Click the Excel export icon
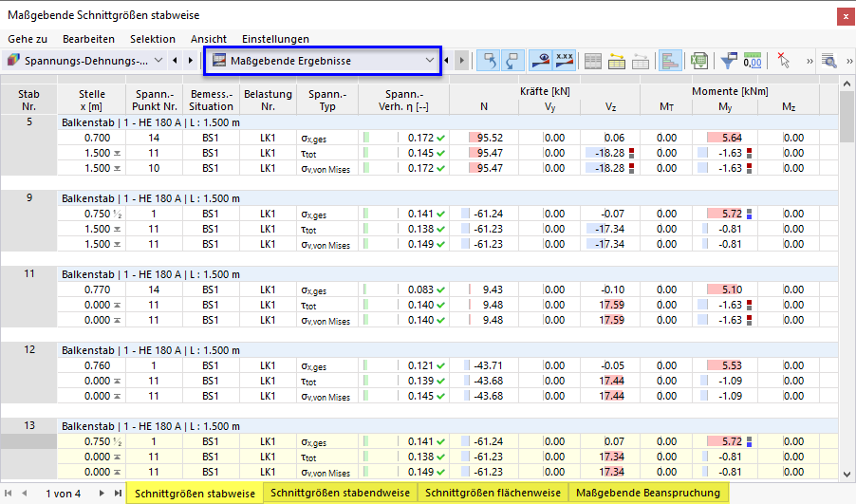856x504 pixels. 698,61
